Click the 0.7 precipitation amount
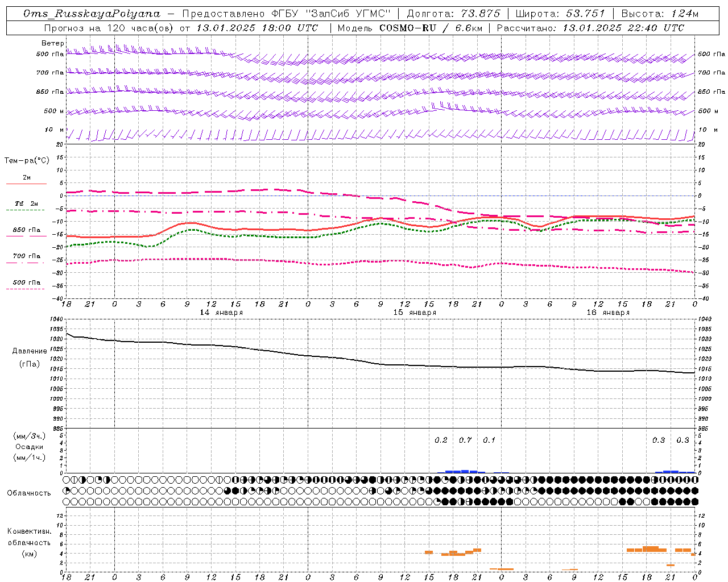The width and height of the screenshot is (728, 582). (465, 440)
